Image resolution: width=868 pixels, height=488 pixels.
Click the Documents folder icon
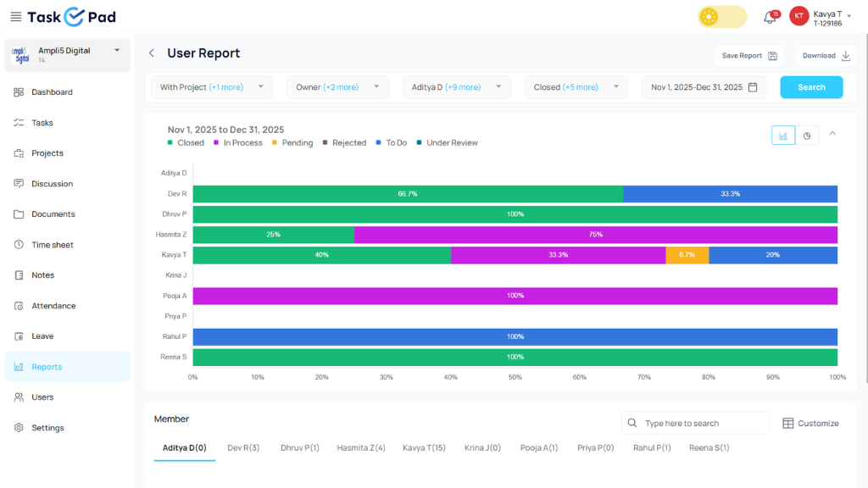click(x=19, y=214)
